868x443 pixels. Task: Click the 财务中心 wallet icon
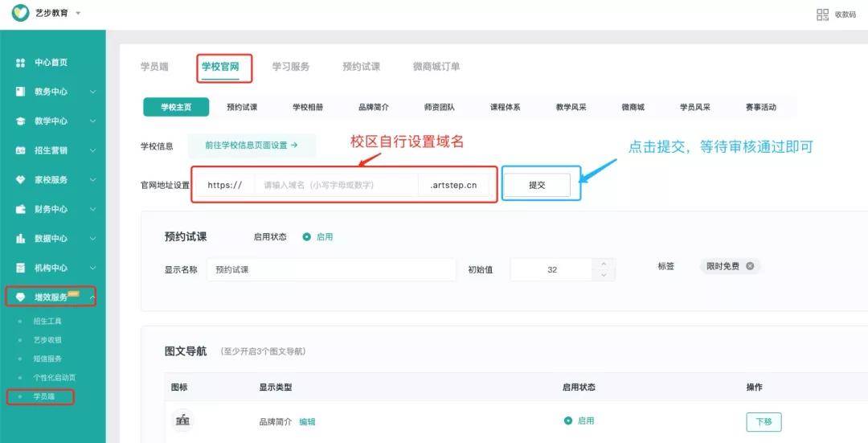click(20, 209)
